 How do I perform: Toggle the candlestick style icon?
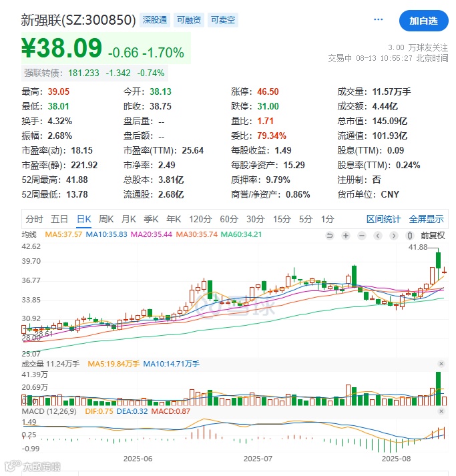(x=410, y=236)
